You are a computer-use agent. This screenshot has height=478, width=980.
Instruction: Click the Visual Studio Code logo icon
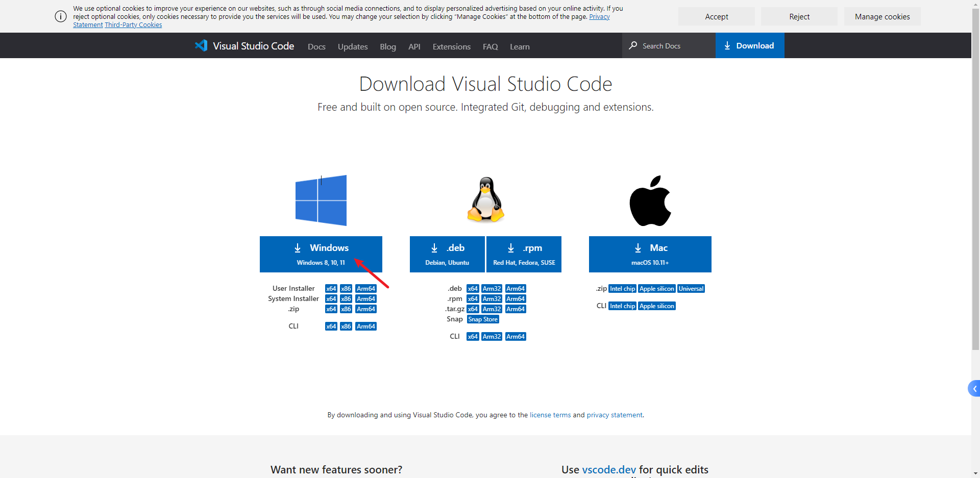[x=201, y=45]
